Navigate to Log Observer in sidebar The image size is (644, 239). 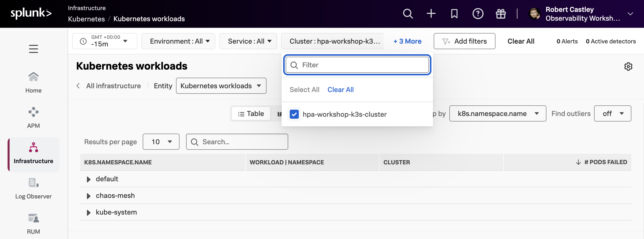[33, 188]
